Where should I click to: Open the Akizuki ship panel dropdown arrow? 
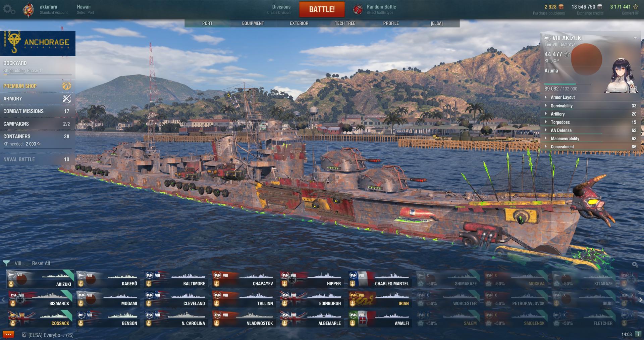click(635, 38)
